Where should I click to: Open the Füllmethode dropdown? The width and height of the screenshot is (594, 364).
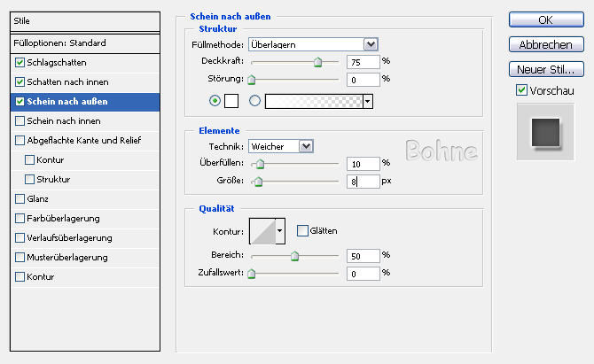point(371,43)
